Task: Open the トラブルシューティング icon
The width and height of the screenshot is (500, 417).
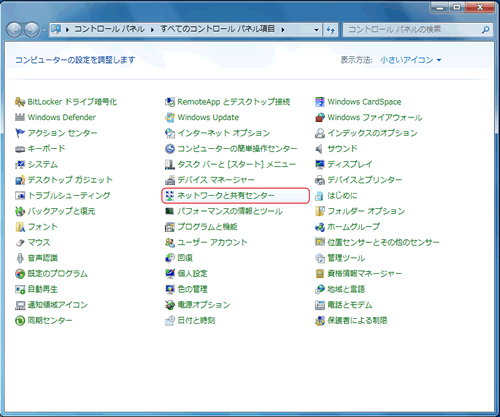Action: pyautogui.click(x=20, y=196)
